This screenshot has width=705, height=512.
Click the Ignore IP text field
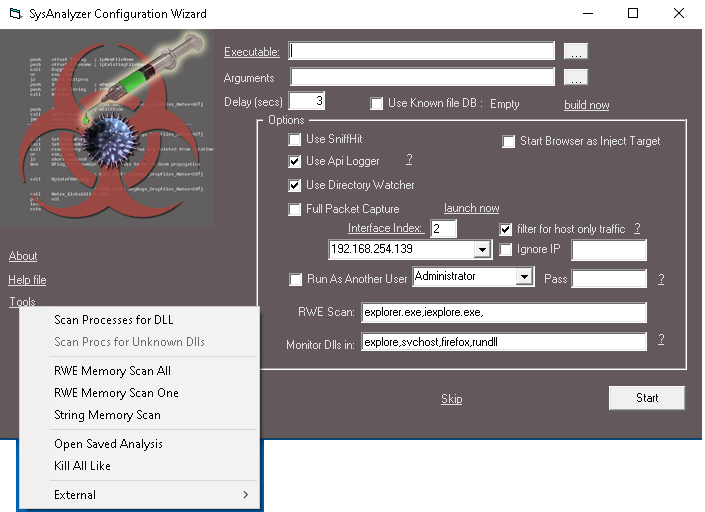pos(609,250)
